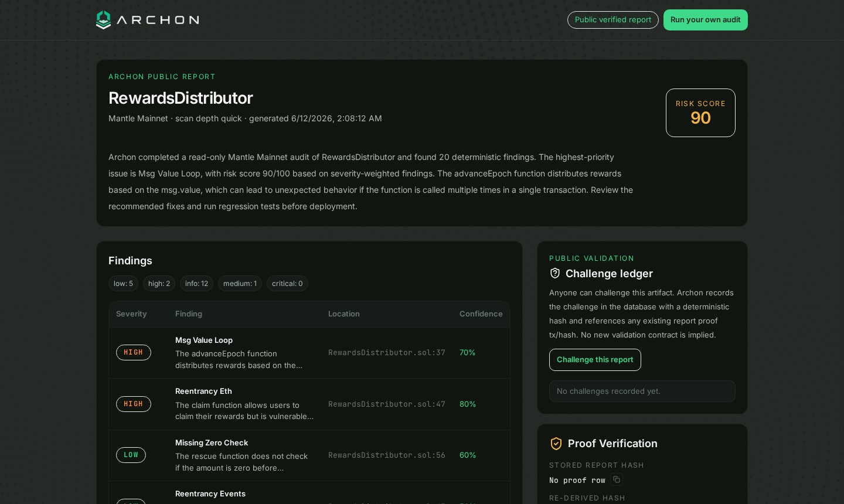The height and width of the screenshot is (504, 844).
Task: Click the HIGH badge for Reentrancy Eth
Action: pyautogui.click(x=134, y=404)
